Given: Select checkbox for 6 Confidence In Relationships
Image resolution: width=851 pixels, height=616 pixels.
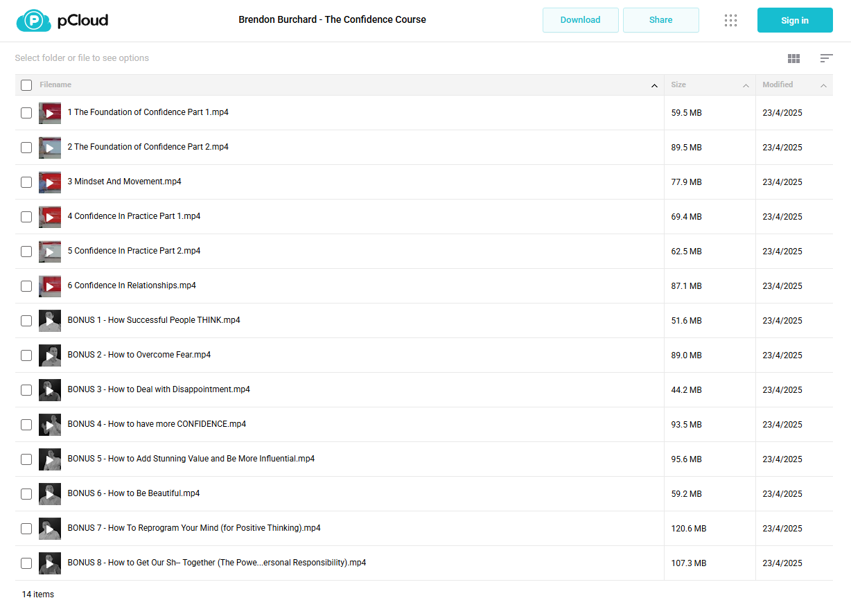Looking at the screenshot, I should pos(26,286).
